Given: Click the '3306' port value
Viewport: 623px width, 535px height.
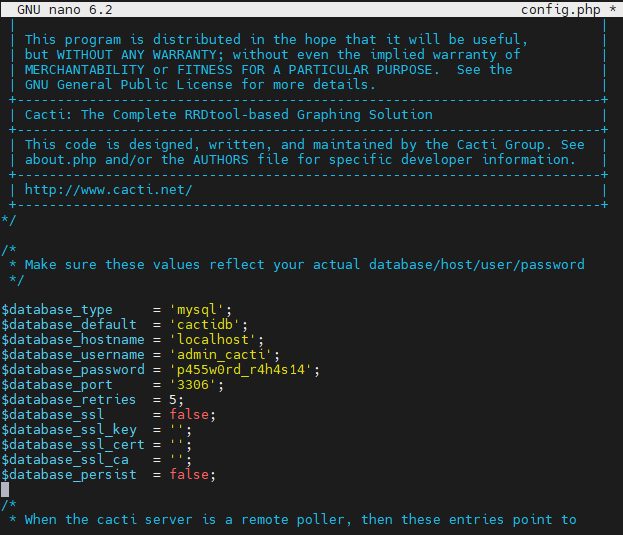Looking at the screenshot, I should click(x=192, y=385).
